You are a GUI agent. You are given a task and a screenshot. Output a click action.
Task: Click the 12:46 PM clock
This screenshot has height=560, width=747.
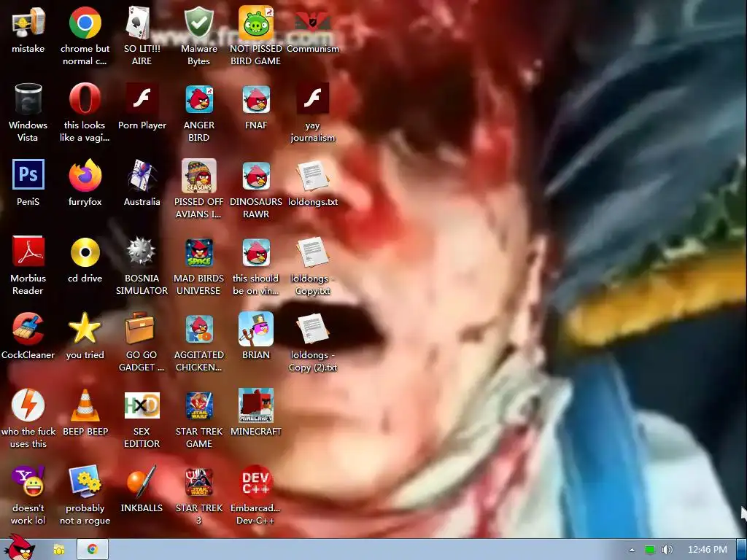click(708, 550)
